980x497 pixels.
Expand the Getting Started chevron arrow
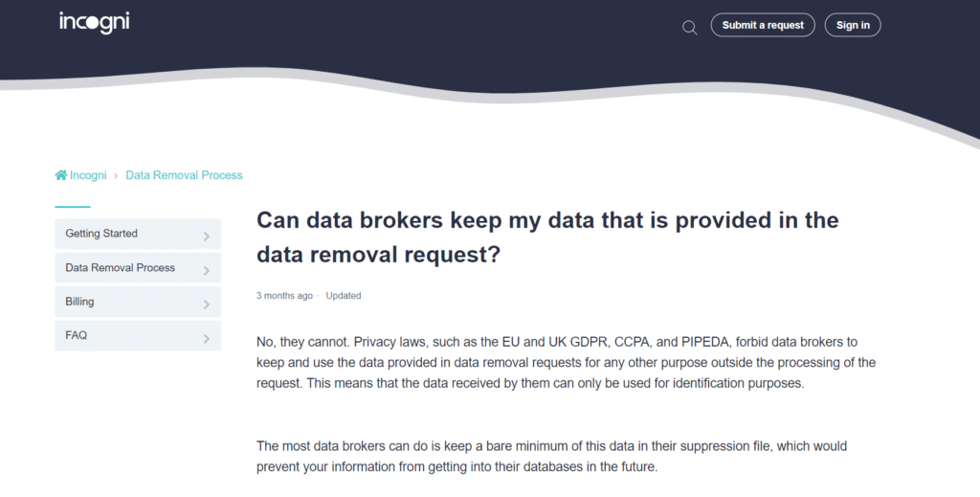(x=207, y=236)
